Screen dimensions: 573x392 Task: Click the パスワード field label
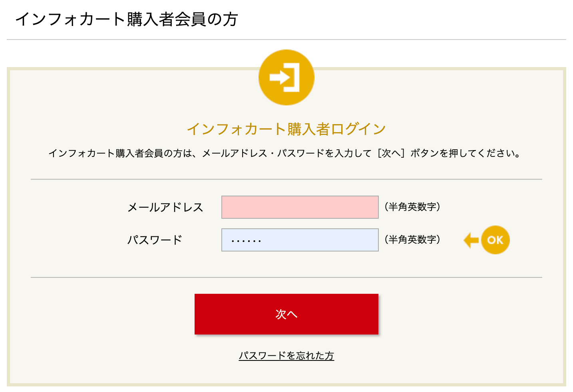(155, 240)
